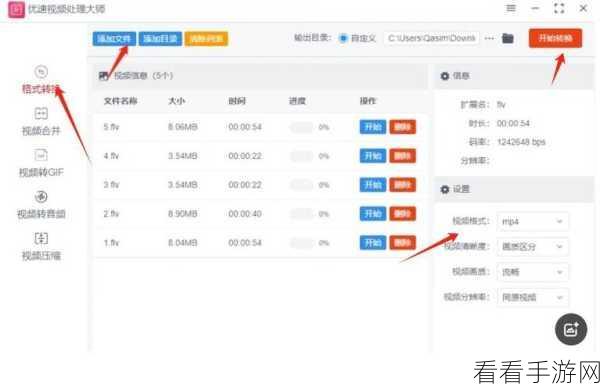This screenshot has height=391, width=600.
Task: Select the 自定义 output directory radio
Action: (x=343, y=38)
